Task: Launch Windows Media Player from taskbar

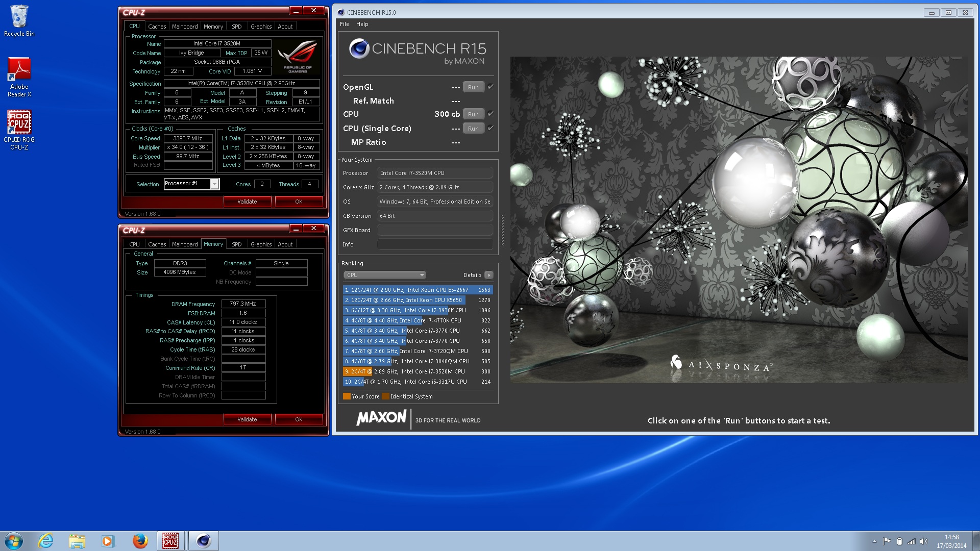Action: 108,541
